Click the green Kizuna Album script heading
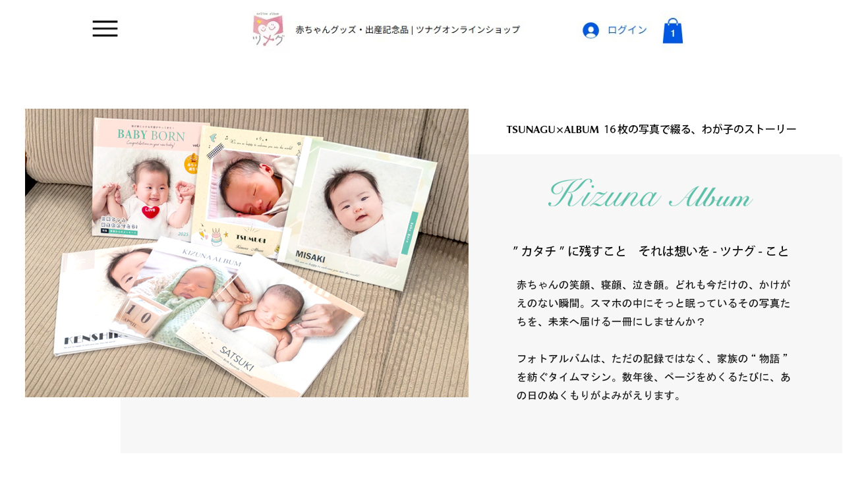This screenshot has width=864, height=504. pyautogui.click(x=650, y=195)
